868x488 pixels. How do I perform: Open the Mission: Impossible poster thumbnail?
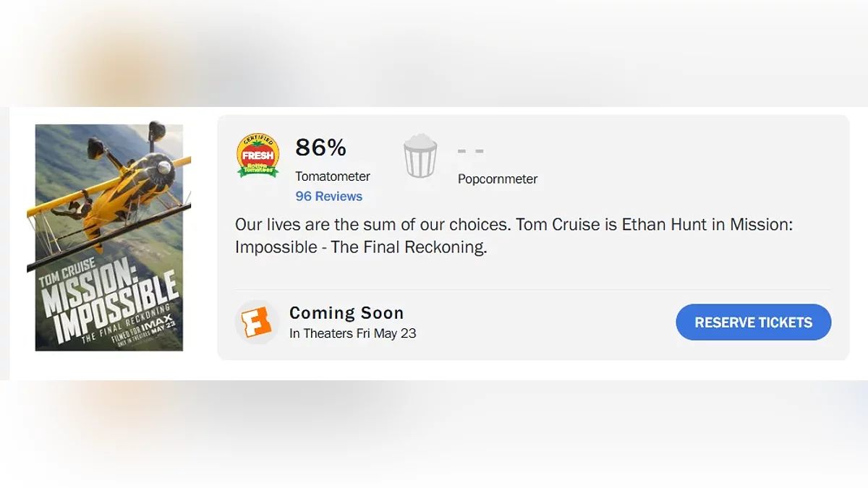click(x=109, y=237)
